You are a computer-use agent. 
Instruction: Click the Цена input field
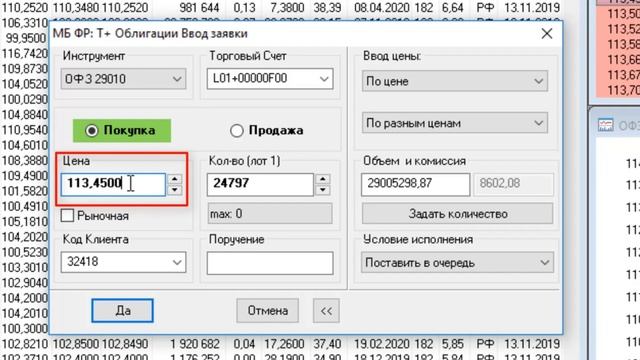pyautogui.click(x=113, y=184)
